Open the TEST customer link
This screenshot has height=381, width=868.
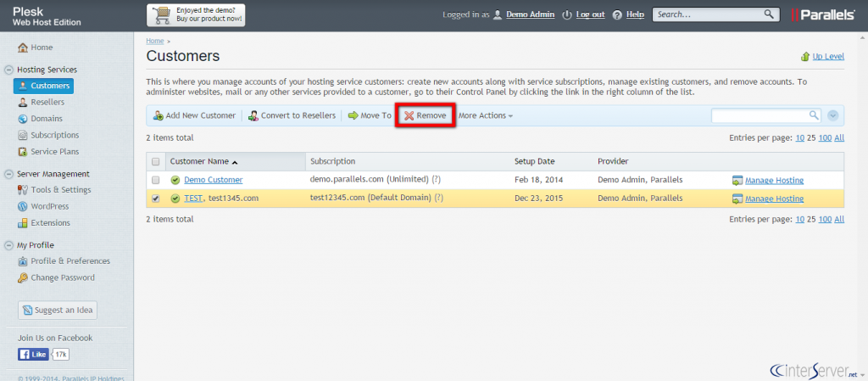coord(193,199)
